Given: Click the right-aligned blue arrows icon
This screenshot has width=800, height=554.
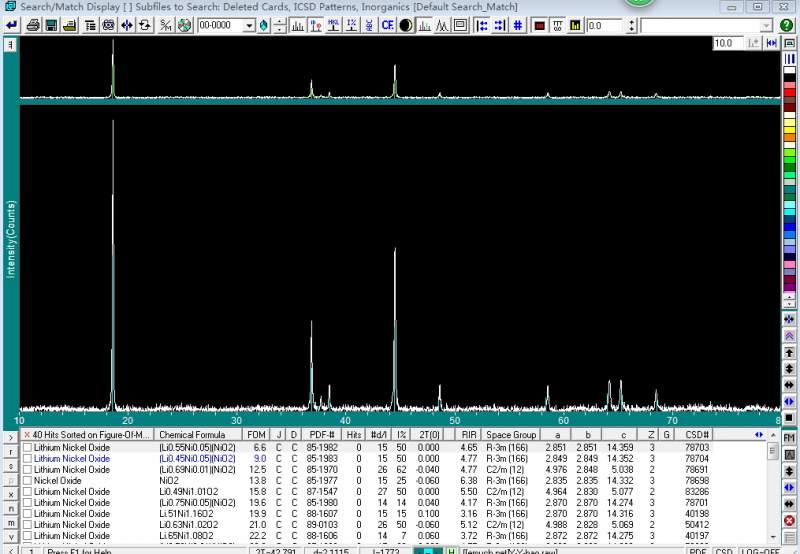Looking at the screenshot, I should 500,25.
